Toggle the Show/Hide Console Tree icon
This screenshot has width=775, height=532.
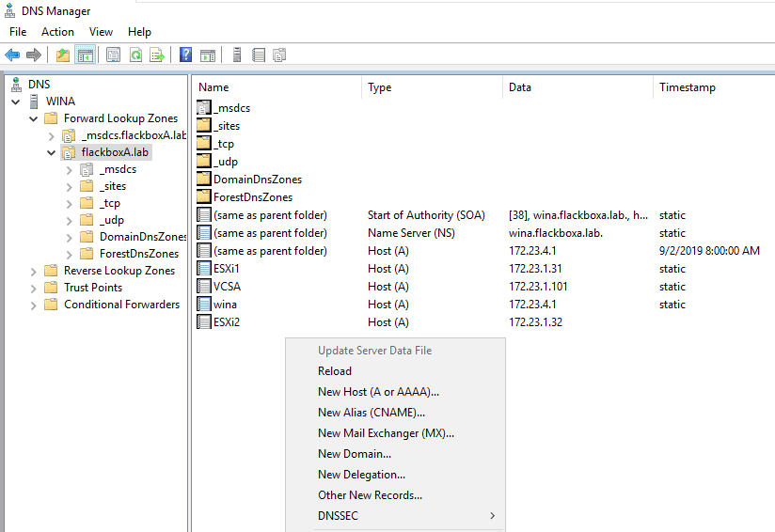pyautogui.click(x=85, y=55)
